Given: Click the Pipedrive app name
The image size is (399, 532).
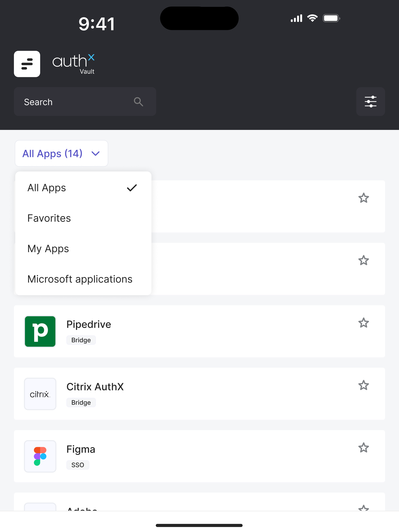Looking at the screenshot, I should [89, 324].
